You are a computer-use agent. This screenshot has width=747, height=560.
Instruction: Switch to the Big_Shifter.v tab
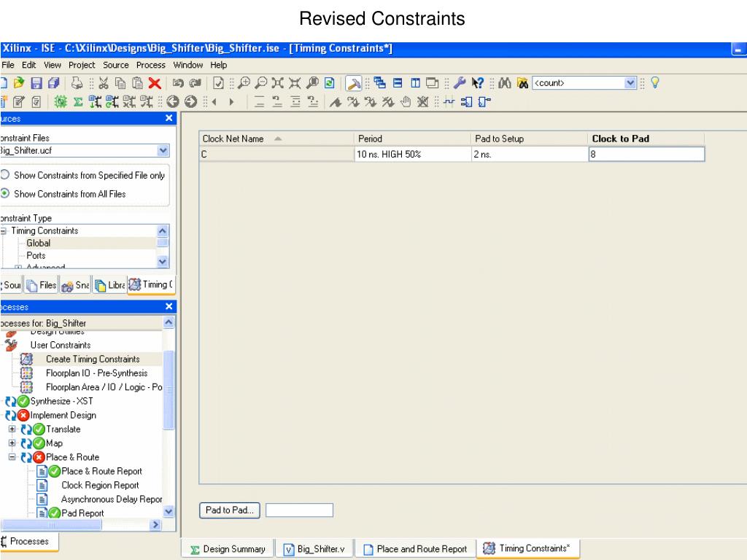[315, 549]
